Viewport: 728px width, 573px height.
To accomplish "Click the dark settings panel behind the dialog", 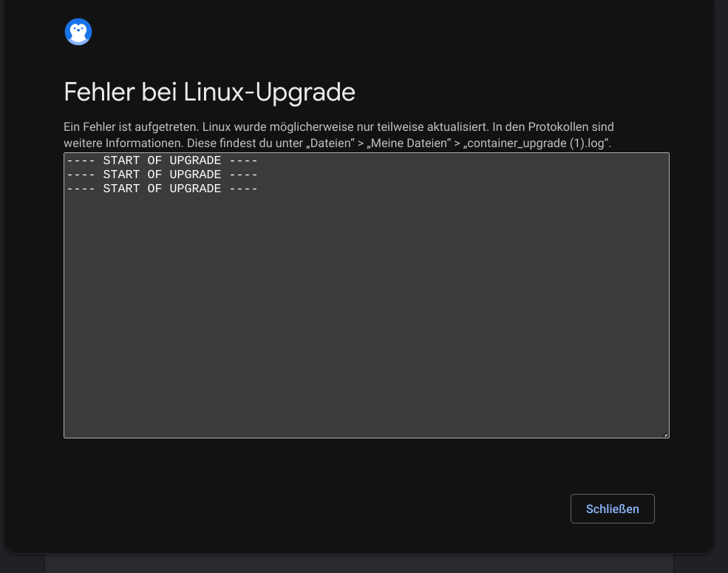I will pos(359,563).
